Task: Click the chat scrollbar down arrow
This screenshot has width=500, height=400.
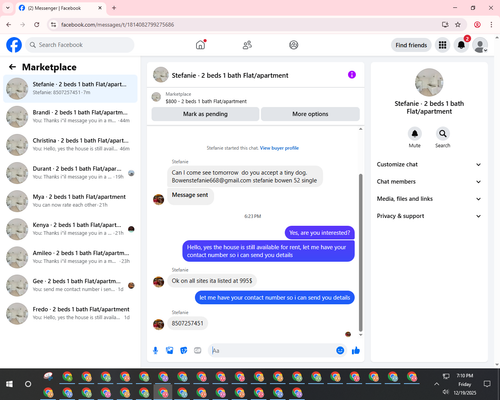Action: [x=360, y=335]
